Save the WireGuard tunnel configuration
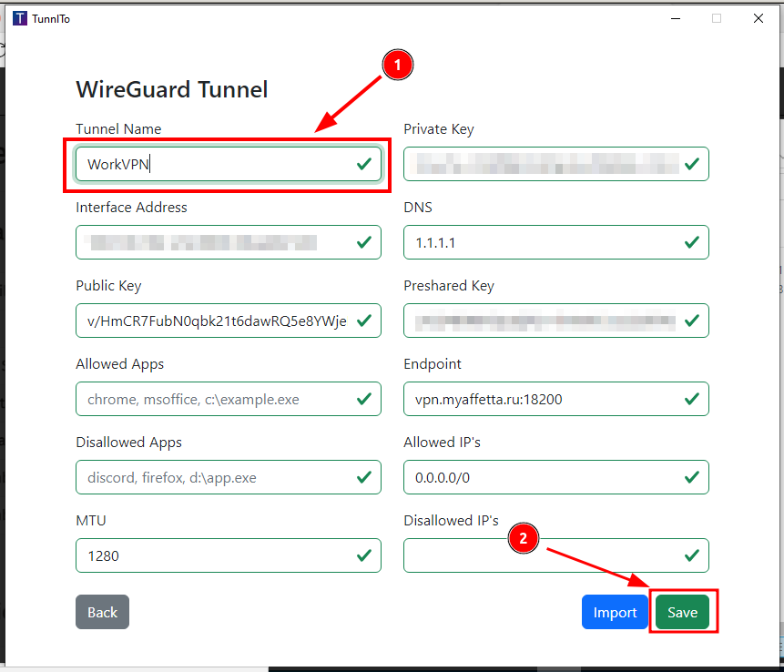This screenshot has width=784, height=672. 682,613
